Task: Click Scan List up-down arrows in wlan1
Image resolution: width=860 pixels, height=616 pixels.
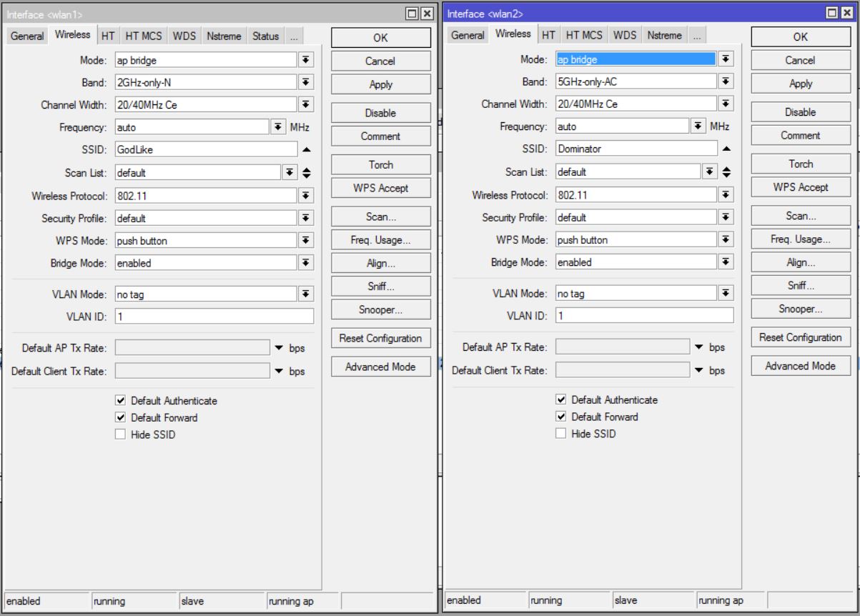Action: point(307,172)
